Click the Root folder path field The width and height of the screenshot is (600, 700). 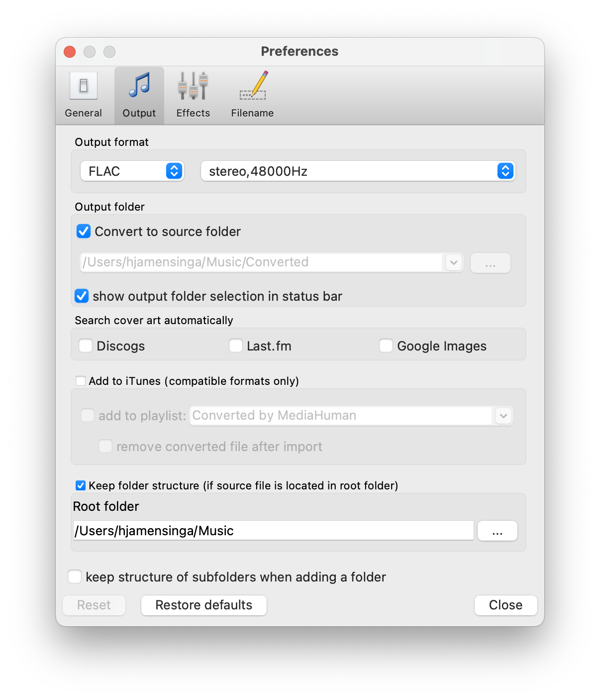(273, 530)
